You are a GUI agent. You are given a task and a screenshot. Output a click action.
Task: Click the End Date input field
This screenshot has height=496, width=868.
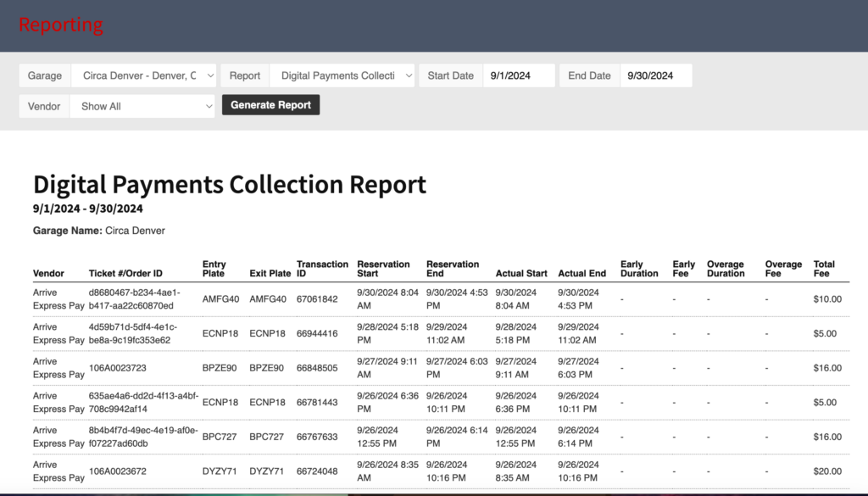pyautogui.click(x=655, y=75)
